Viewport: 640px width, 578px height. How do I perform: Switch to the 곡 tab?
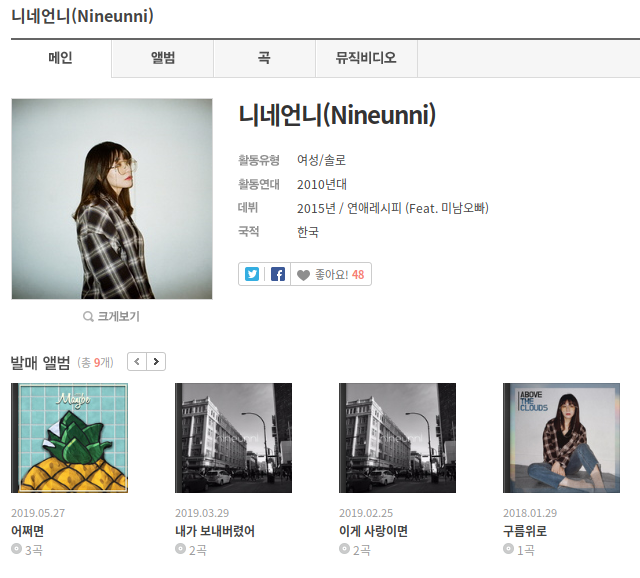point(264,58)
